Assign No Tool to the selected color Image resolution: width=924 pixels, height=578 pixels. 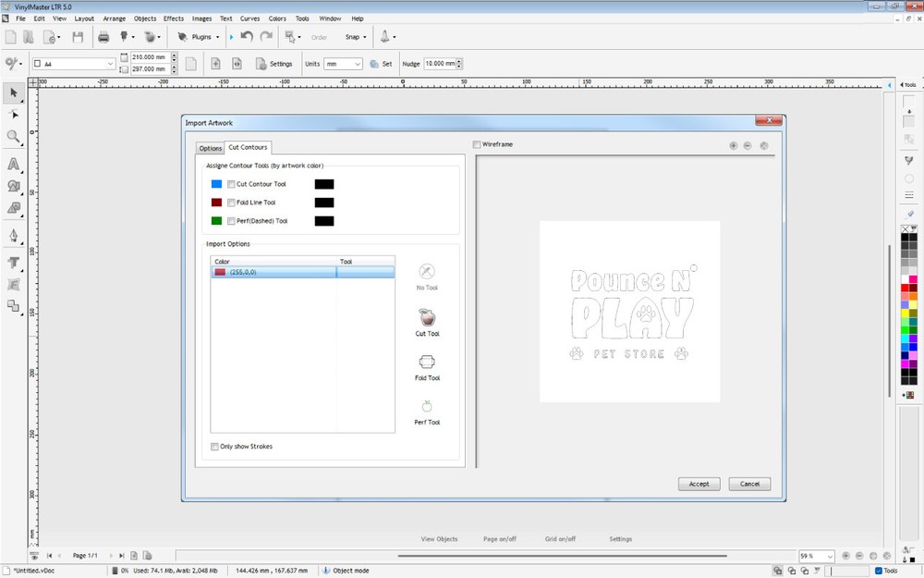426,273
